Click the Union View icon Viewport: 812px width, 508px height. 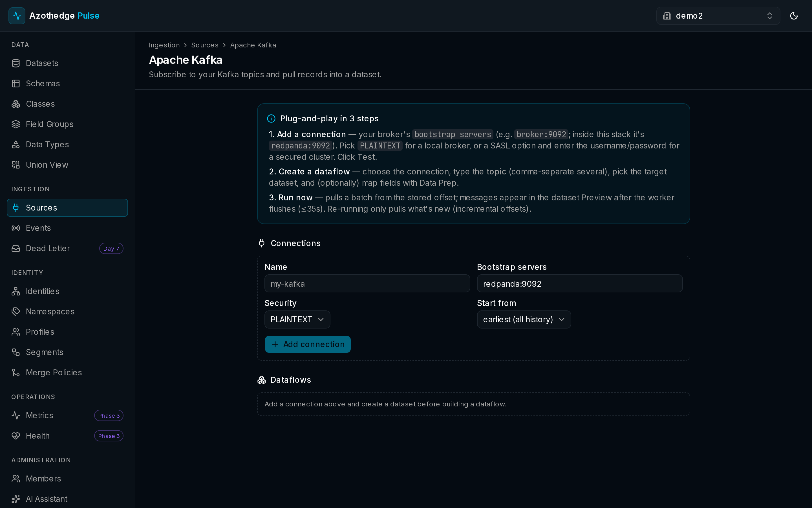16,165
